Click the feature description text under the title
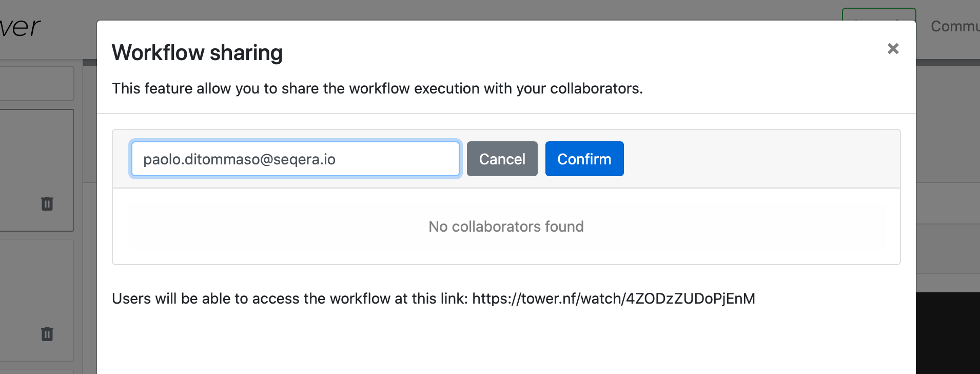The height and width of the screenshot is (374, 980). [x=377, y=88]
